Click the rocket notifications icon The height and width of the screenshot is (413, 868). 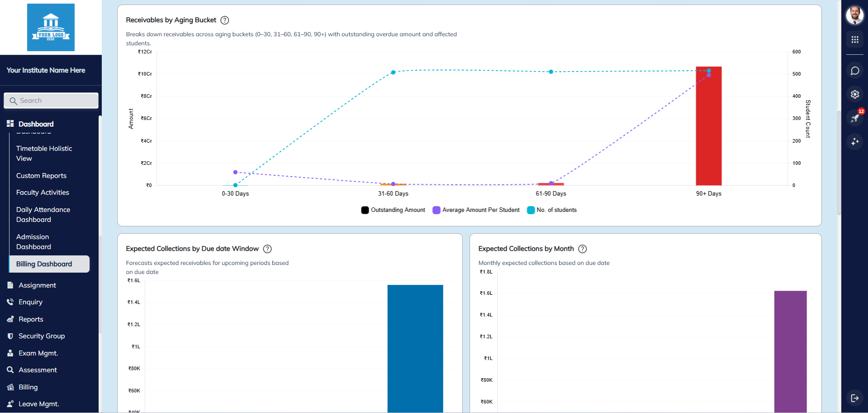854,118
